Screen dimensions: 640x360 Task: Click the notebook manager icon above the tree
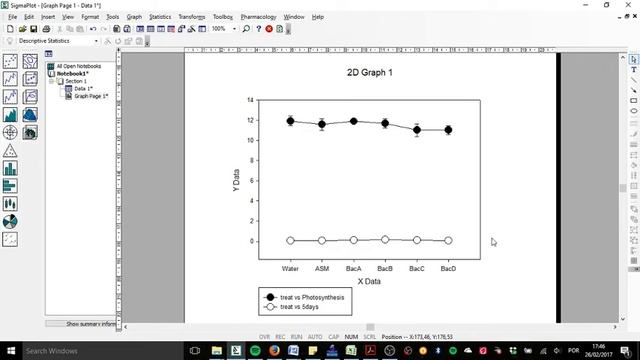(x=49, y=53)
